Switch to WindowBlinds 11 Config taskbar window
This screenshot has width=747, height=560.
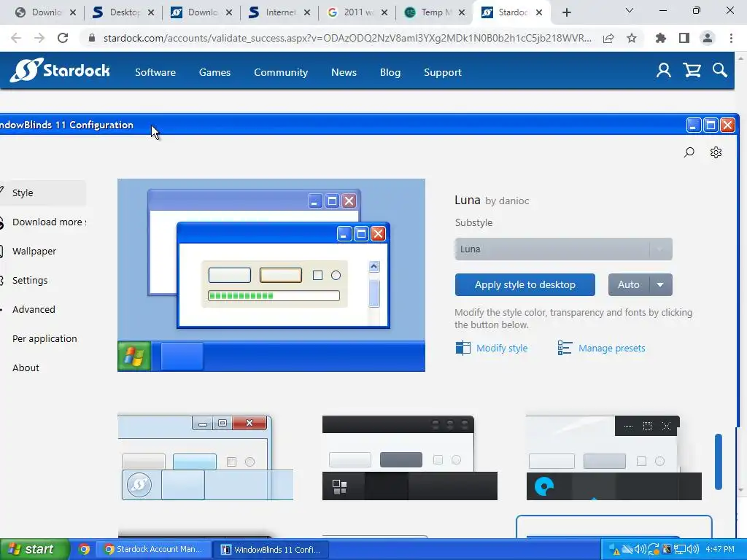point(271,549)
